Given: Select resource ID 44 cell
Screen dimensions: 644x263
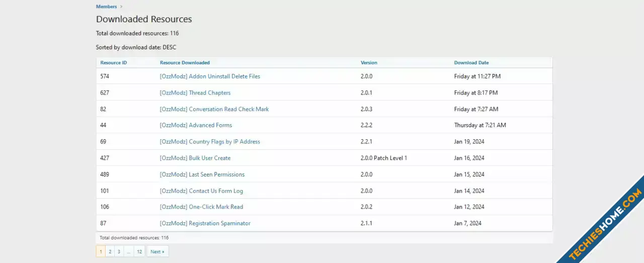Looking at the screenshot, I should coord(103,125).
